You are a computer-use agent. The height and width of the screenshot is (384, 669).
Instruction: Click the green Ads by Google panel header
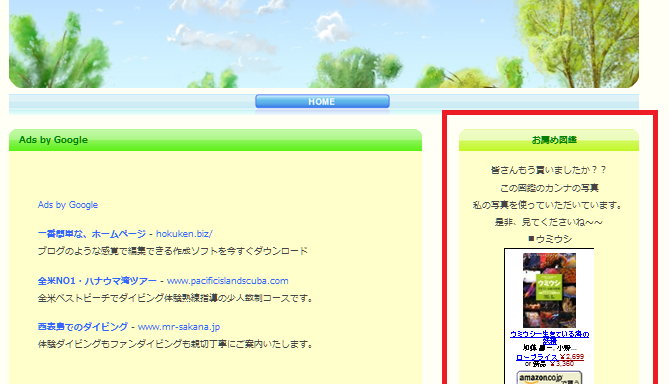click(215, 140)
